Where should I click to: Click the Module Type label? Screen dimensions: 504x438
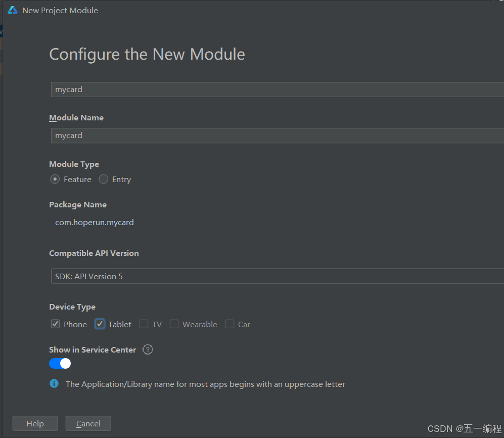point(74,164)
